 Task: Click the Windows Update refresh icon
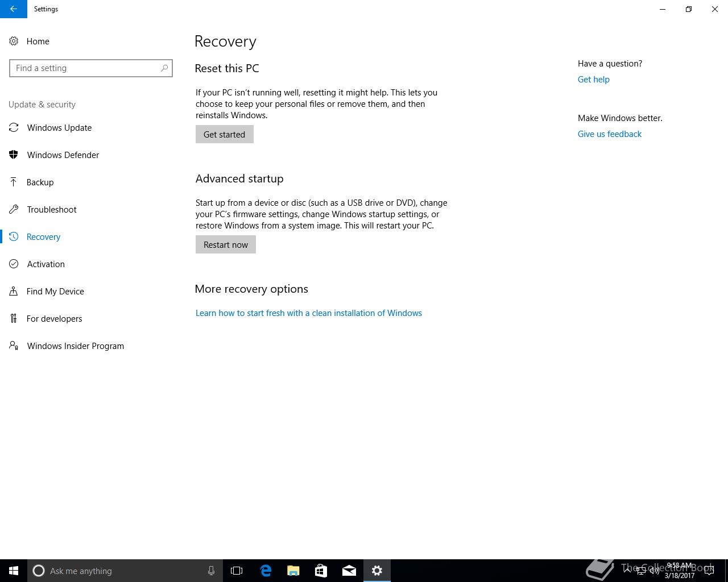pyautogui.click(x=14, y=127)
